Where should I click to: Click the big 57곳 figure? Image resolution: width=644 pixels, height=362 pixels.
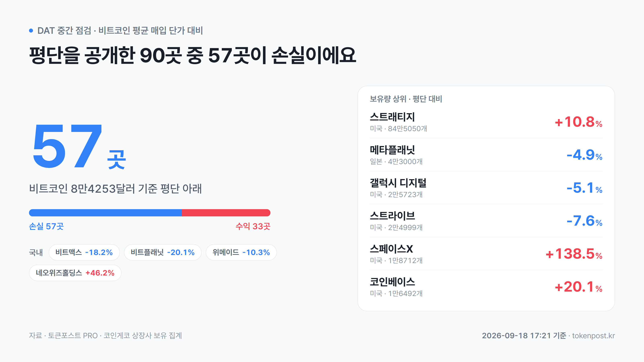79,146
